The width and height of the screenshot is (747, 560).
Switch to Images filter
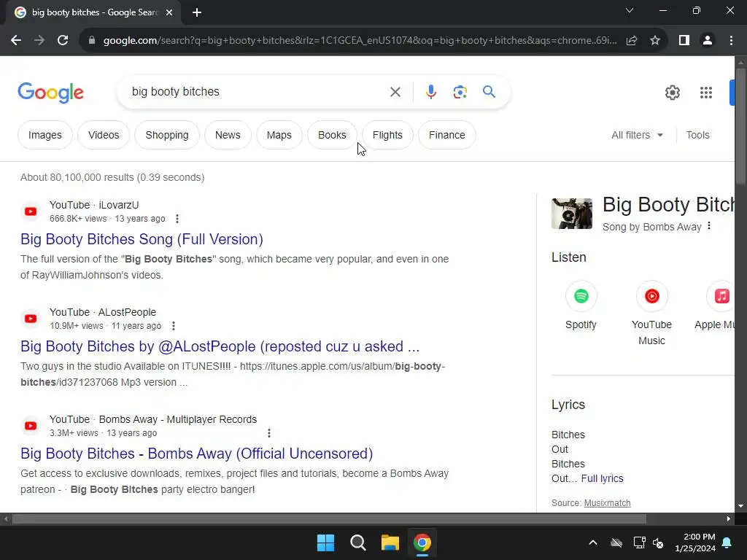pyautogui.click(x=44, y=135)
